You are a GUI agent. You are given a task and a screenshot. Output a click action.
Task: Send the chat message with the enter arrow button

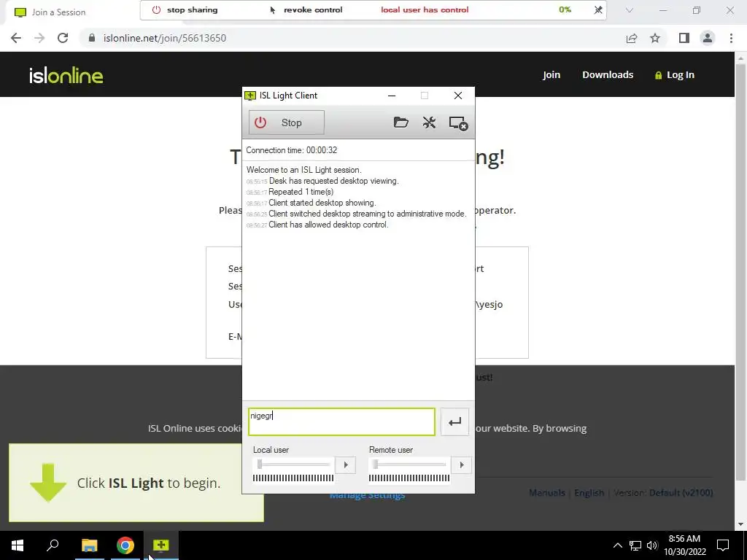click(454, 421)
